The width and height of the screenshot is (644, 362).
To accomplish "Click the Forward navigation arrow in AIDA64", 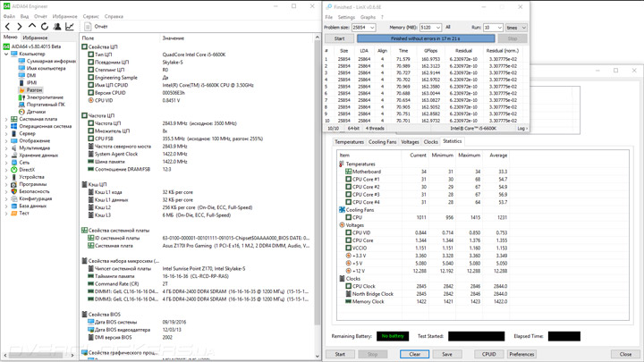I will click(x=20, y=27).
